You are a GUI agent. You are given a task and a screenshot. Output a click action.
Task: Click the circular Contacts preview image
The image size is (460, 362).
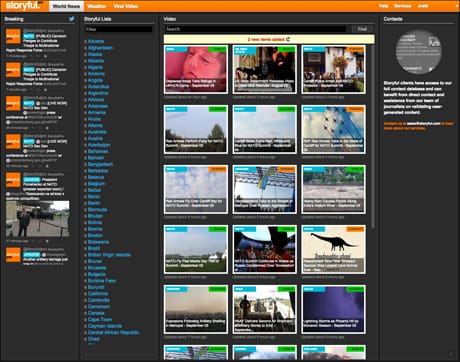click(418, 51)
